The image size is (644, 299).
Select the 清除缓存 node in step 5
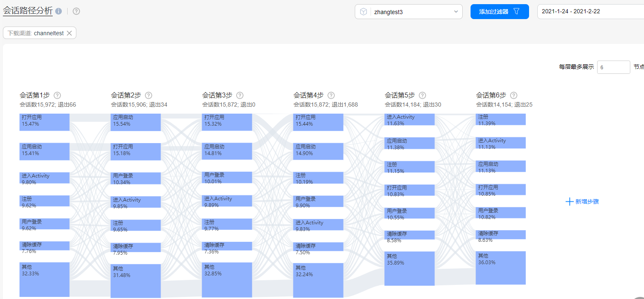click(409, 235)
